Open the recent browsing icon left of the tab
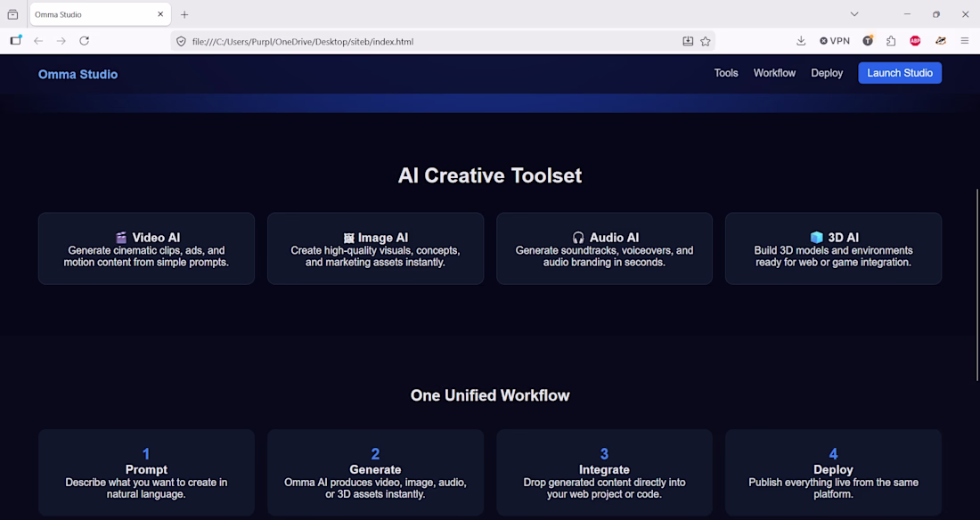The height and width of the screenshot is (520, 980). [x=12, y=14]
